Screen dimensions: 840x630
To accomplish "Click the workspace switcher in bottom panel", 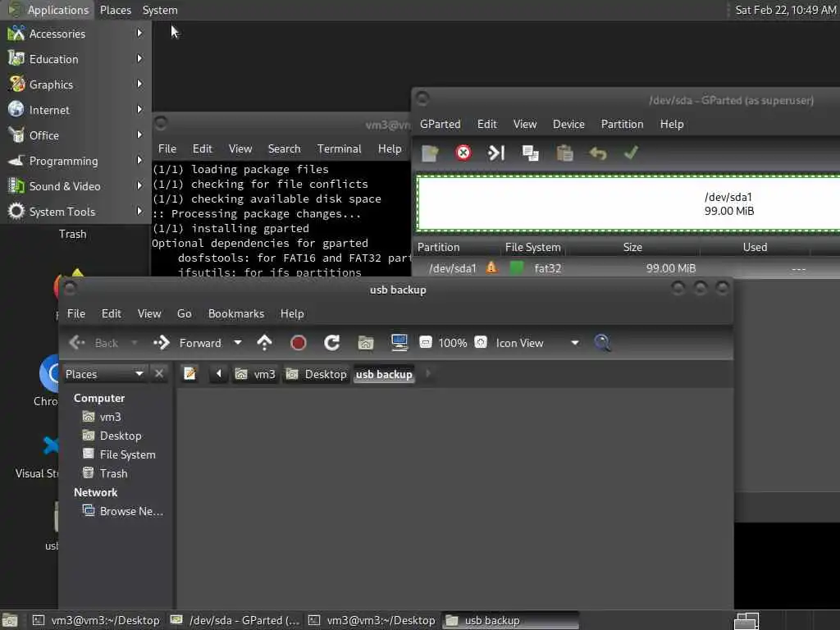I will pos(746,621).
